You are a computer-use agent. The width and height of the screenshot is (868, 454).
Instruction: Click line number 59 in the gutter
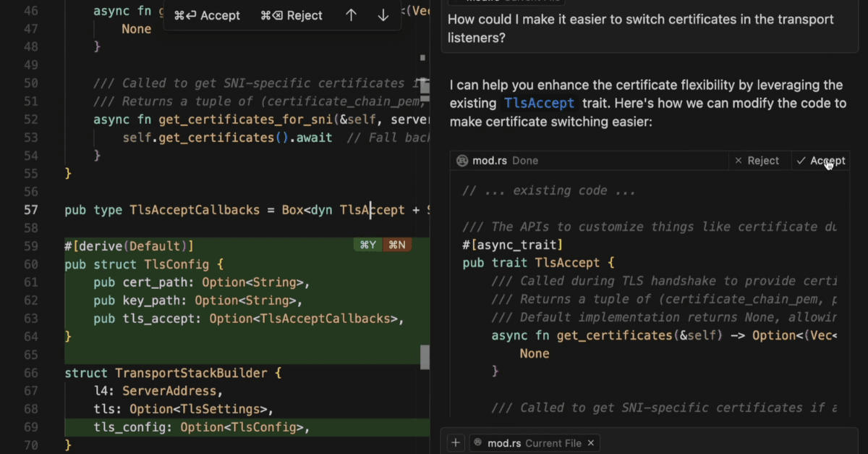tap(30, 246)
